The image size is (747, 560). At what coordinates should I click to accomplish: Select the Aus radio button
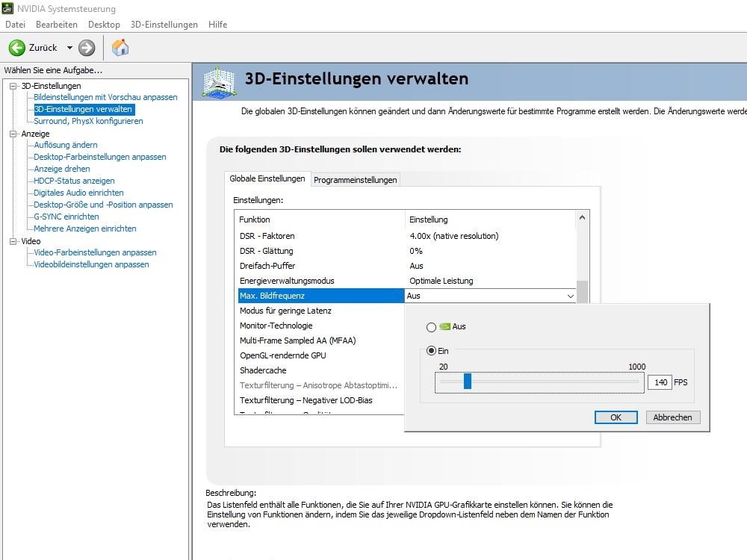[x=431, y=327]
